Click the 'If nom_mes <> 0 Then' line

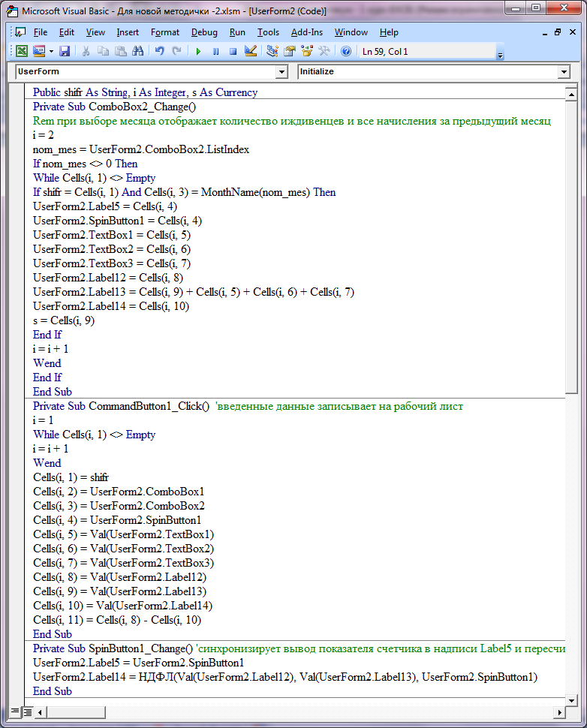coord(85,164)
